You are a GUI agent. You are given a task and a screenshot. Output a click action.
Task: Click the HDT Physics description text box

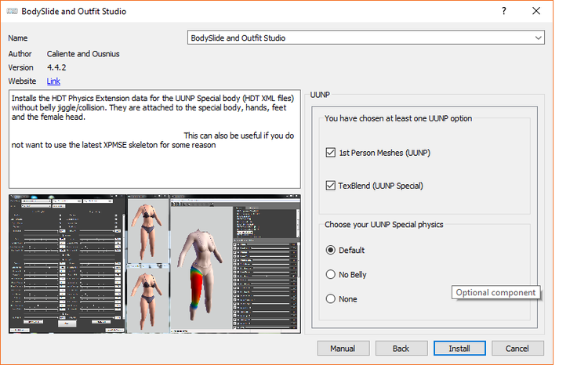point(154,139)
